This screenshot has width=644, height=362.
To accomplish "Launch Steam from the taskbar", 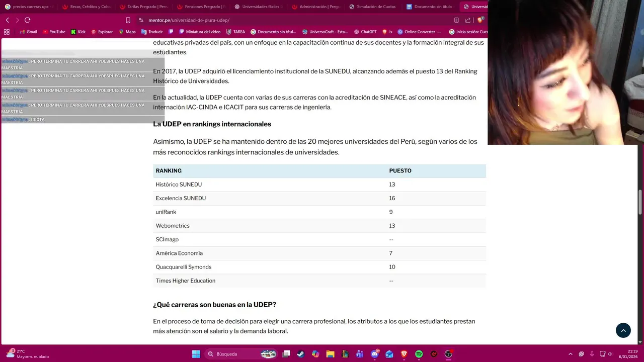I will tap(301, 354).
